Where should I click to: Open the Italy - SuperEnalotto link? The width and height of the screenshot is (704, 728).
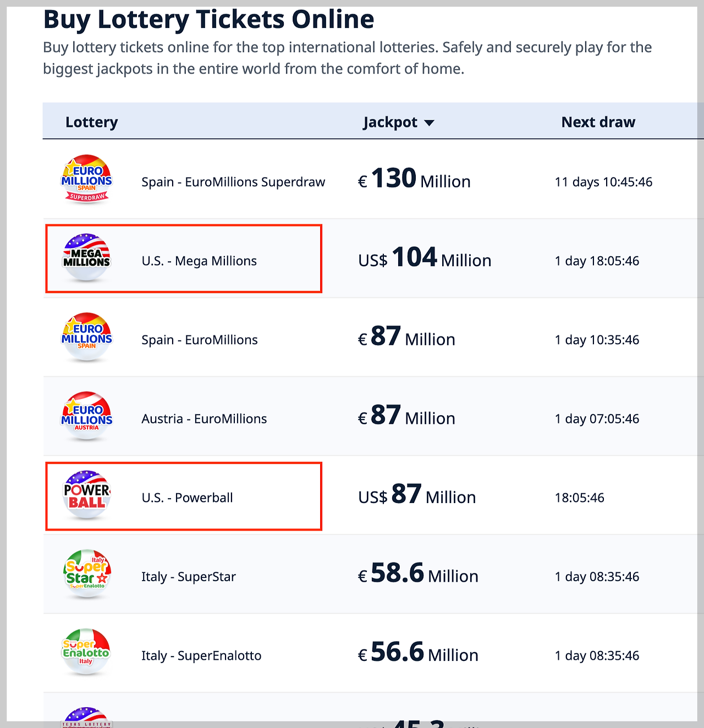(201, 655)
